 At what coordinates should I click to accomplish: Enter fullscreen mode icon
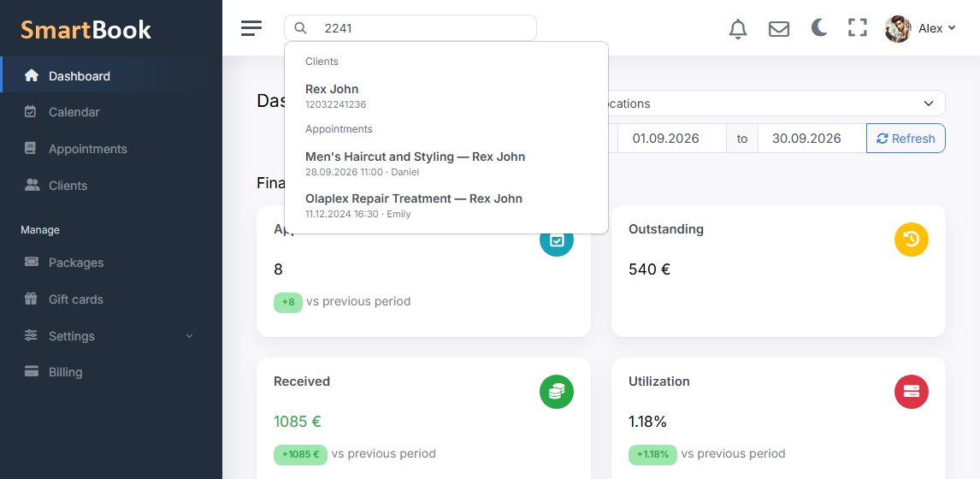(x=858, y=28)
